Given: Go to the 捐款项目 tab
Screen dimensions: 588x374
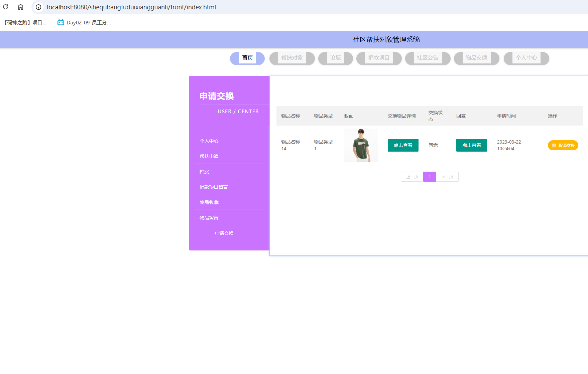Looking at the screenshot, I should pos(379,58).
